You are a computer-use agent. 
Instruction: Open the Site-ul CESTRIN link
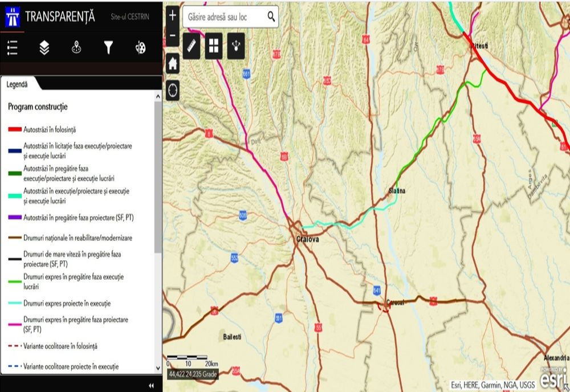[x=130, y=17]
